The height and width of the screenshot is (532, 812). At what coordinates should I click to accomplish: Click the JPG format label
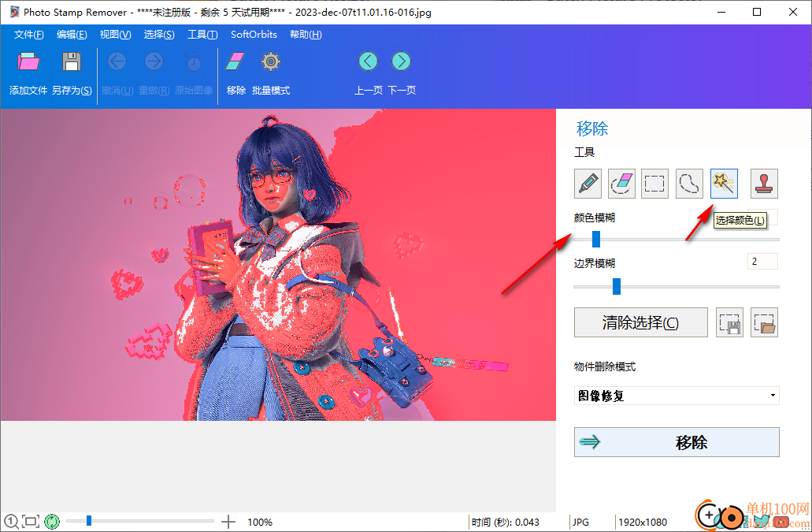click(x=580, y=523)
